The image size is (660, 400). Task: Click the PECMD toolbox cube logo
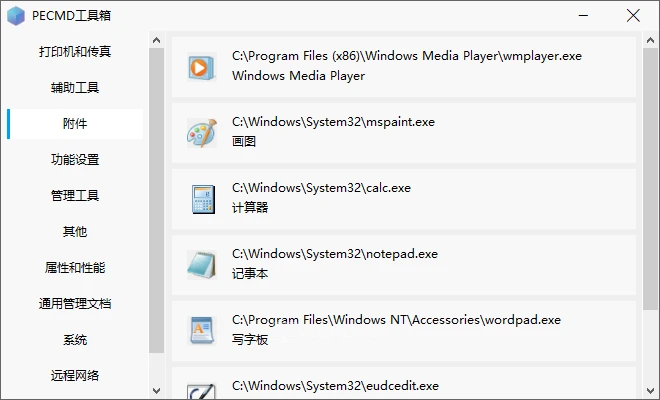tap(16, 16)
